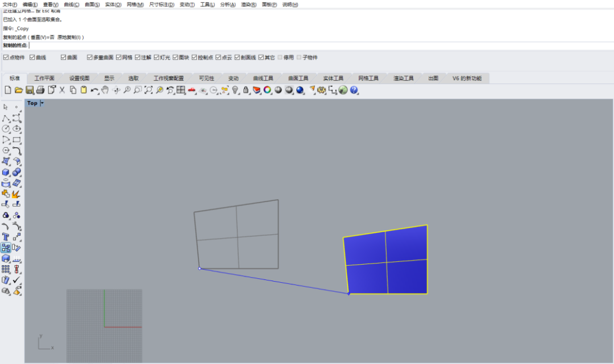The image size is (614, 364).
Task: Click the Print icon in the toolbar
Action: click(x=40, y=90)
